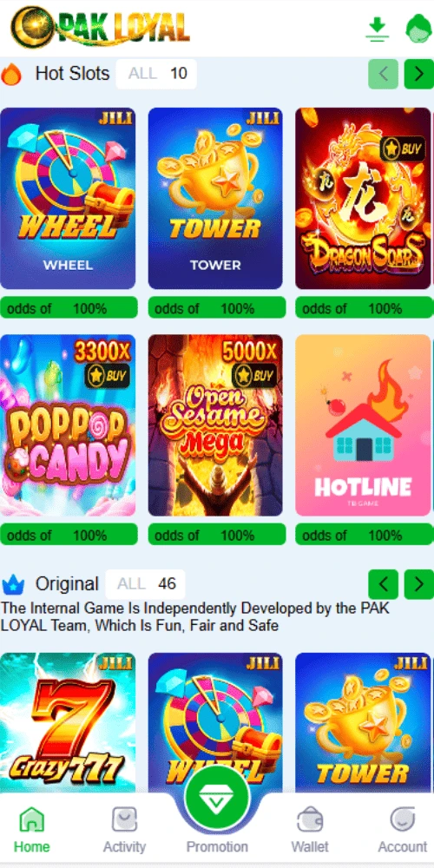Click the PAK LOYAL logo
434x868 pixels.
coord(101,27)
